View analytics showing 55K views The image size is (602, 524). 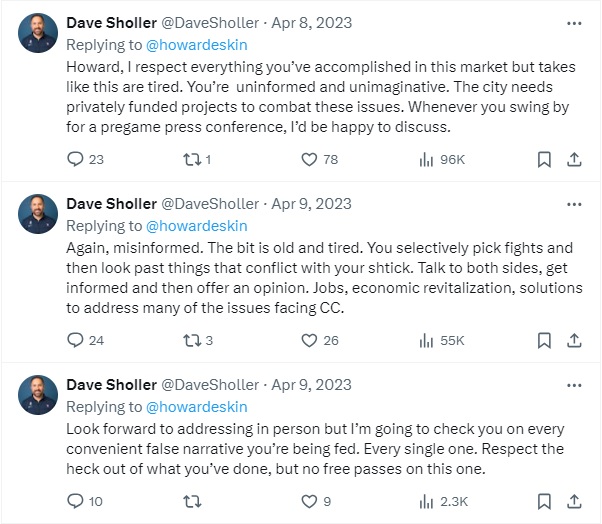pyautogui.click(x=425, y=340)
